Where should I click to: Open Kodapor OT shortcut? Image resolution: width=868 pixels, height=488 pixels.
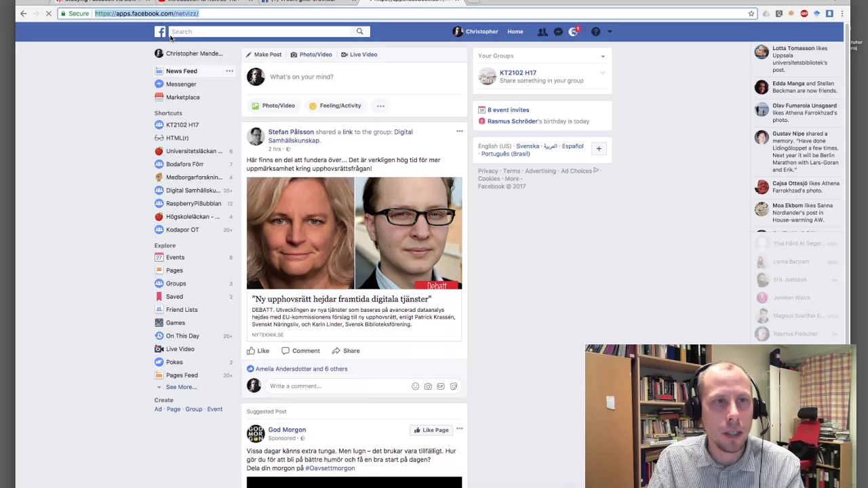[x=182, y=230]
